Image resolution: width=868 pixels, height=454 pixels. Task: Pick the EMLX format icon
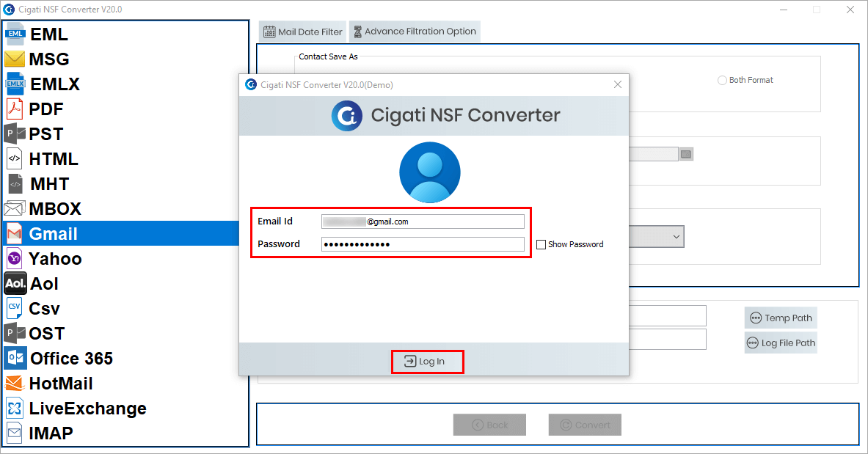coord(15,84)
